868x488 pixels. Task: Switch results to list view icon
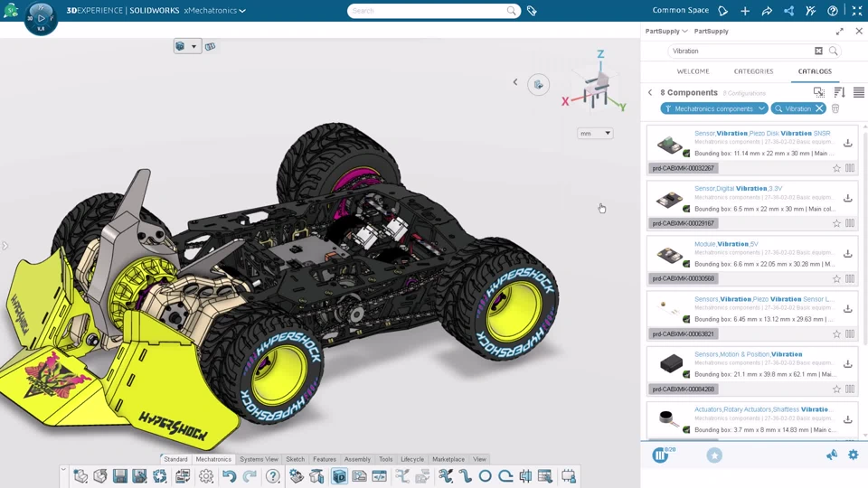pyautogui.click(x=859, y=92)
